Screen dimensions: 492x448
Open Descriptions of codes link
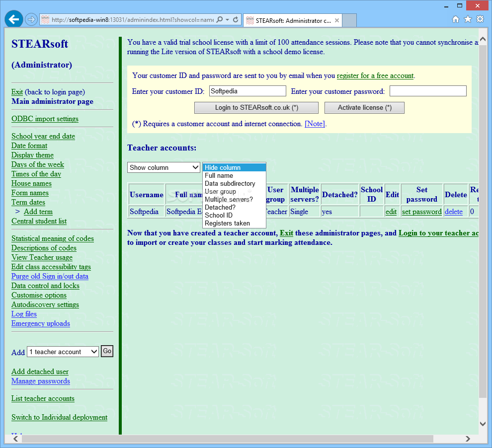(44, 248)
